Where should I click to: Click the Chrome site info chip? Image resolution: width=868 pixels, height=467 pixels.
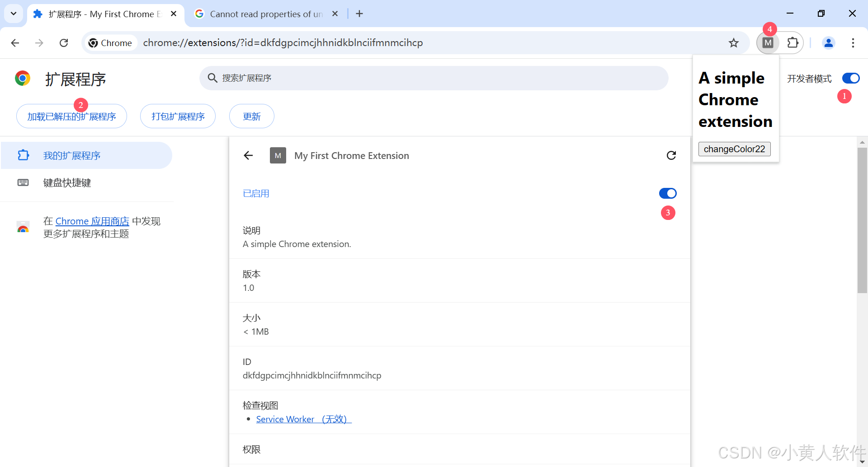pyautogui.click(x=110, y=43)
